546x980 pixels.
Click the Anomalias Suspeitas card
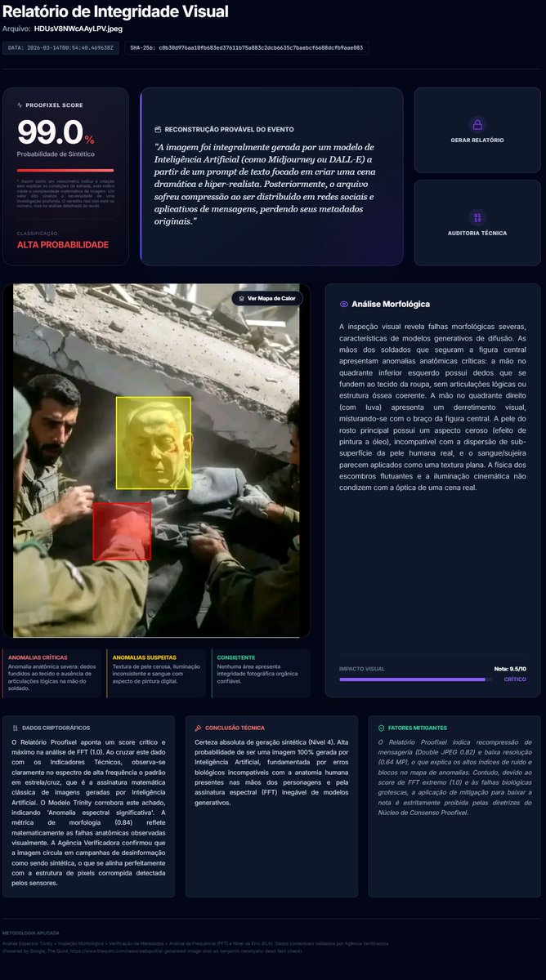coord(158,673)
